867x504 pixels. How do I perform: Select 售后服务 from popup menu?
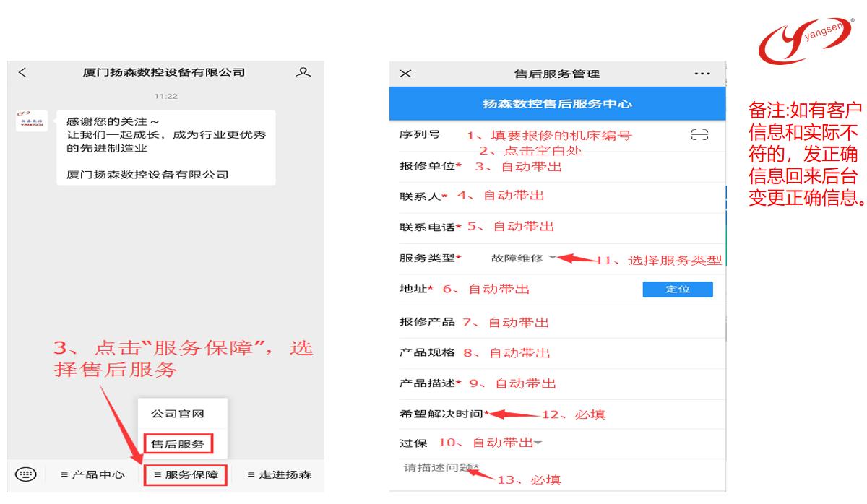[x=178, y=443]
